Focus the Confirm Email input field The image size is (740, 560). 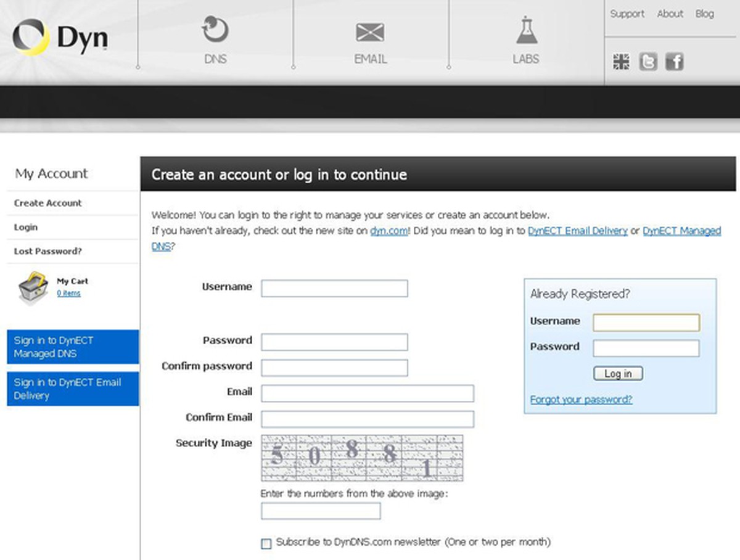(368, 419)
